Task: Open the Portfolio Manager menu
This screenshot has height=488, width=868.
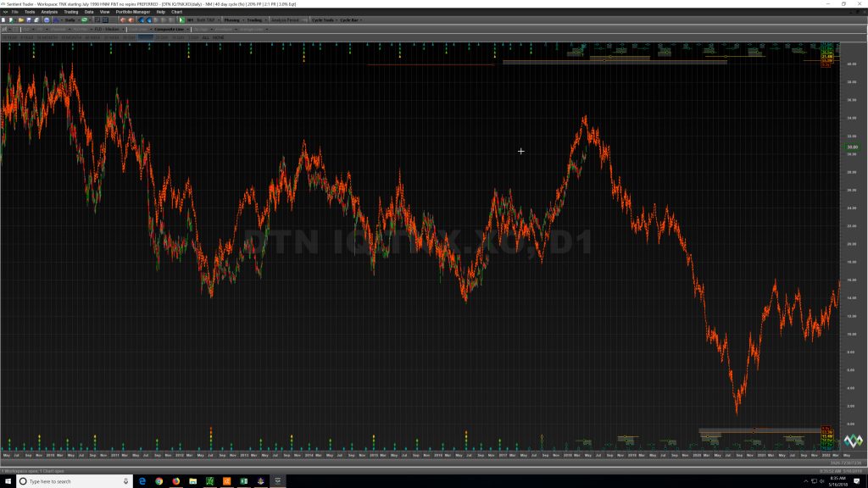Action: (132, 12)
